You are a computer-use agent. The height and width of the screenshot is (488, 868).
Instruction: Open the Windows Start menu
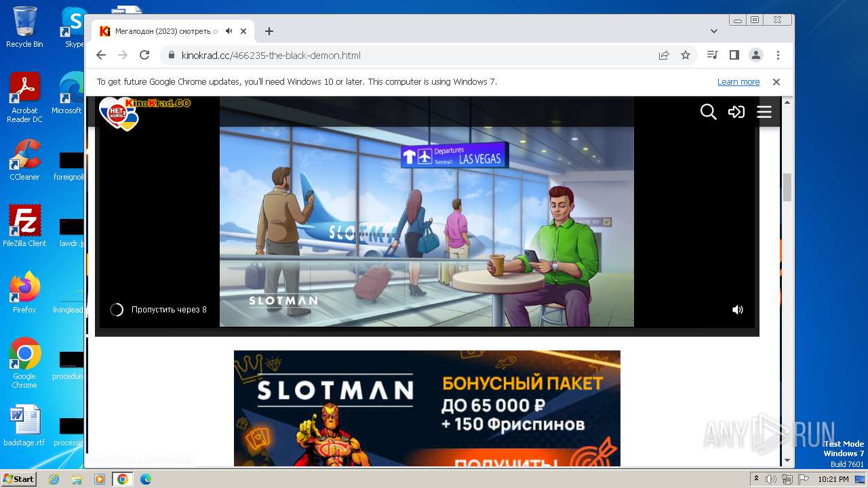[18, 479]
